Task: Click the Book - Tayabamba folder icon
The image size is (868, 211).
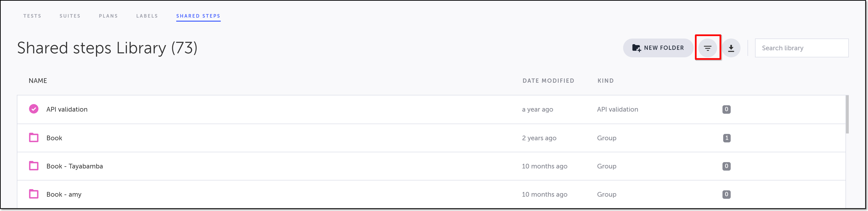Action: 34,166
